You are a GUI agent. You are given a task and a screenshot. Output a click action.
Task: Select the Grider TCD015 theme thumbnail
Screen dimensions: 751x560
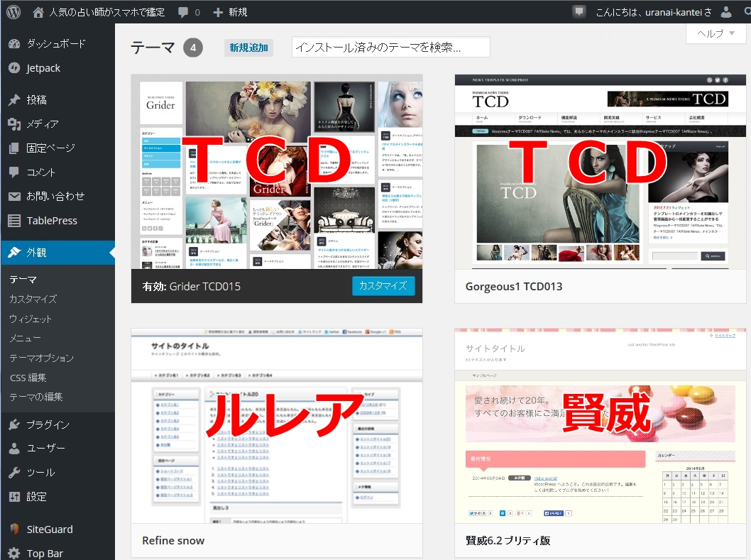click(x=277, y=172)
